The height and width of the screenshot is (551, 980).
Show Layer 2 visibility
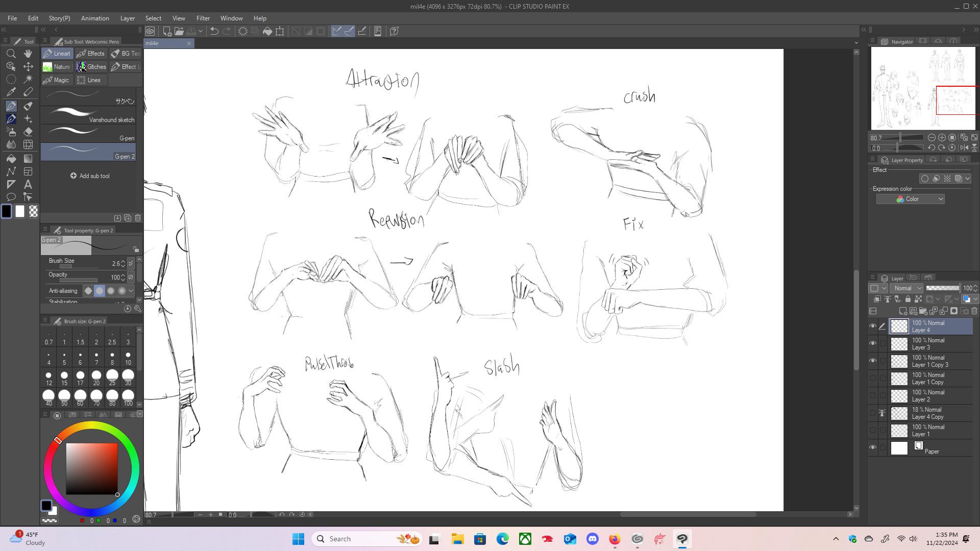pos(873,396)
